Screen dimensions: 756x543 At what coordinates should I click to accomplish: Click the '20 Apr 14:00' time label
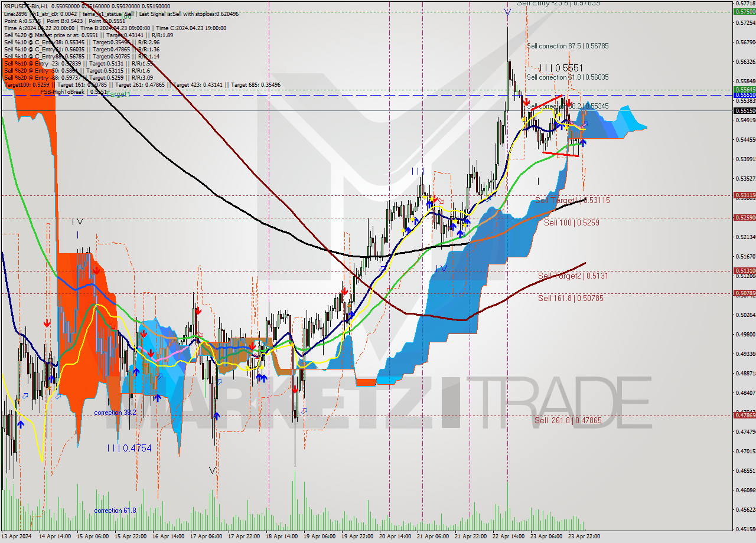point(396,537)
